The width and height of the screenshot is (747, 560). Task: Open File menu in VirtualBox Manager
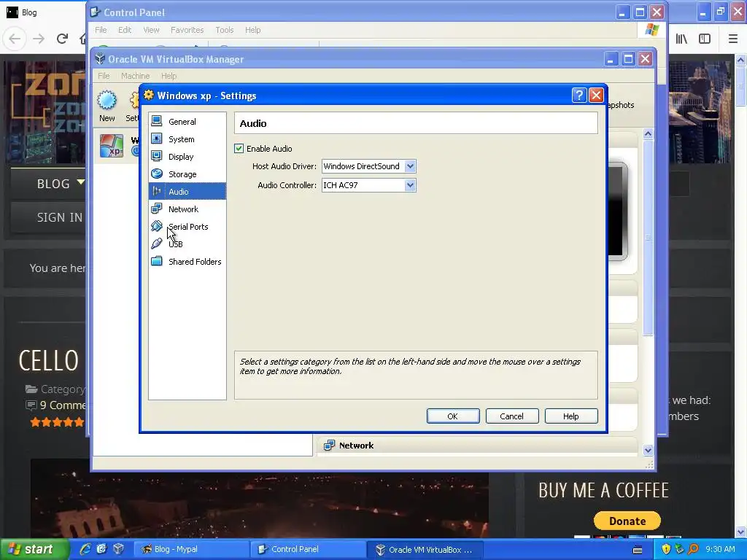[104, 76]
